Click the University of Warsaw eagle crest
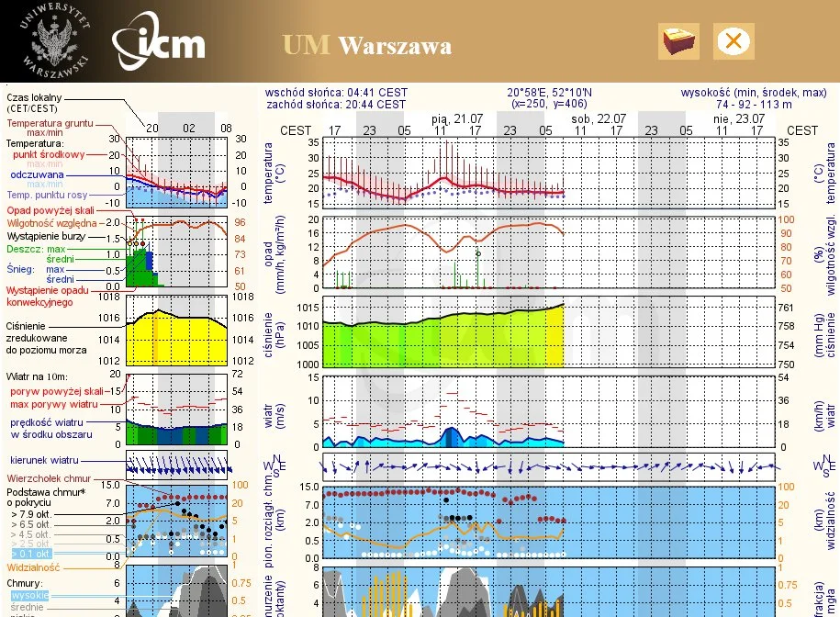Screen dimensions: 840x617 (x=54, y=41)
